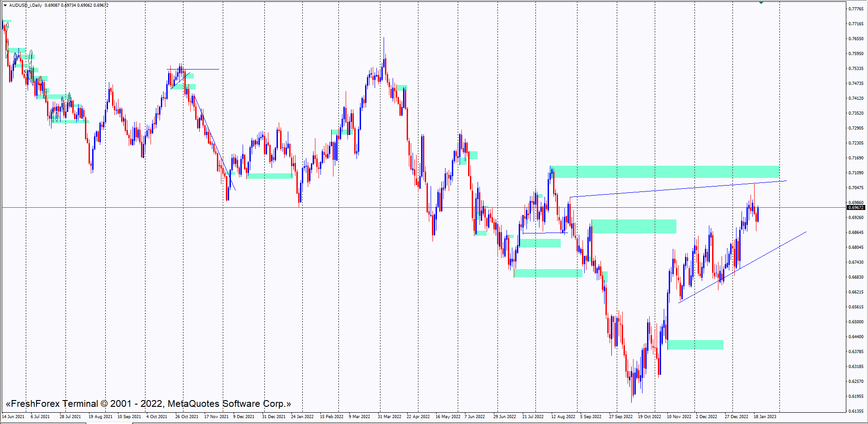868x424 pixels.
Task: Click the teal chart shift triangle marker
Action: coord(761,3)
